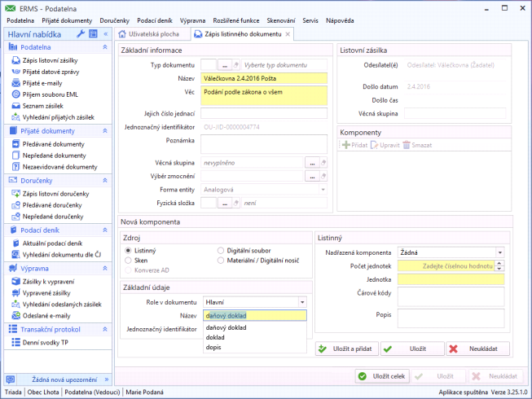The height and width of the screenshot is (399, 532).
Task: Open Zásilky k vypravení
Action: tap(48, 282)
